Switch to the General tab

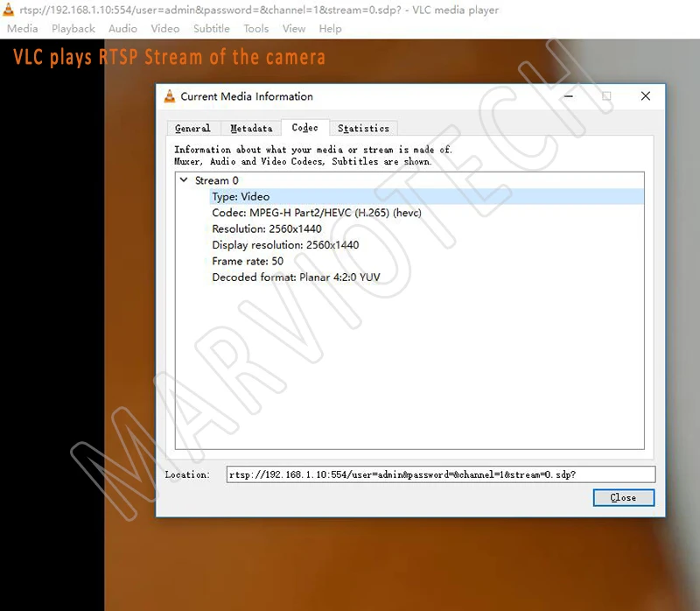pos(192,128)
